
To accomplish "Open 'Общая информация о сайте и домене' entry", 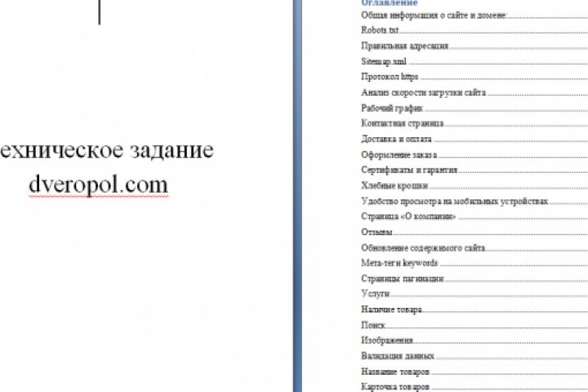I will click(434, 16).
